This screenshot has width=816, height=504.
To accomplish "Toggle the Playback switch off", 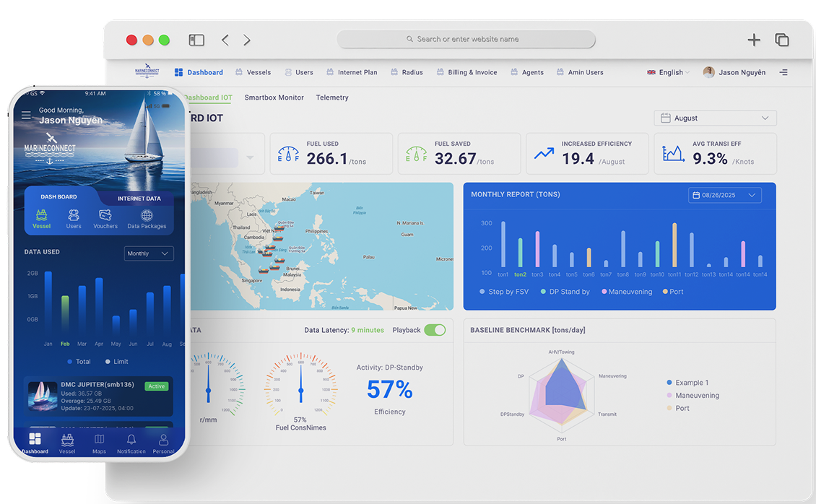I will (x=435, y=330).
